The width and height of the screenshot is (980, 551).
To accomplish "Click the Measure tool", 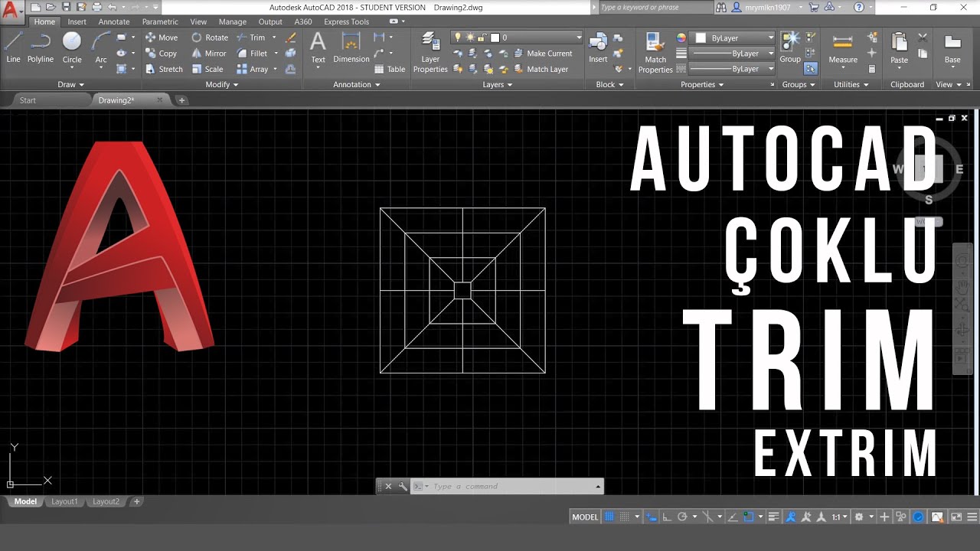I will point(843,47).
